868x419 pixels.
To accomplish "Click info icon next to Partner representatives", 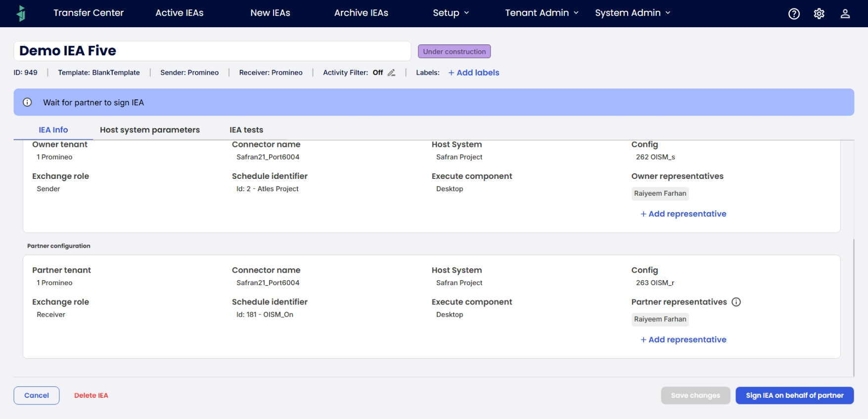I will (736, 302).
